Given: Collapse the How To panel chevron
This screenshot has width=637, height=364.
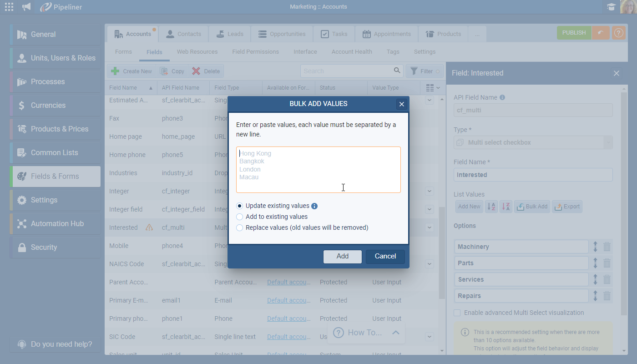Looking at the screenshot, I should (x=395, y=333).
